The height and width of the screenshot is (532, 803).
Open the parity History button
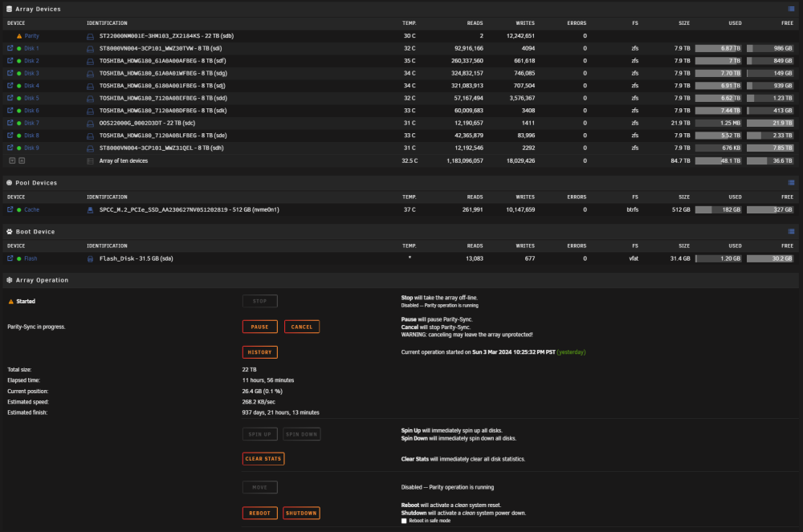pyautogui.click(x=259, y=352)
